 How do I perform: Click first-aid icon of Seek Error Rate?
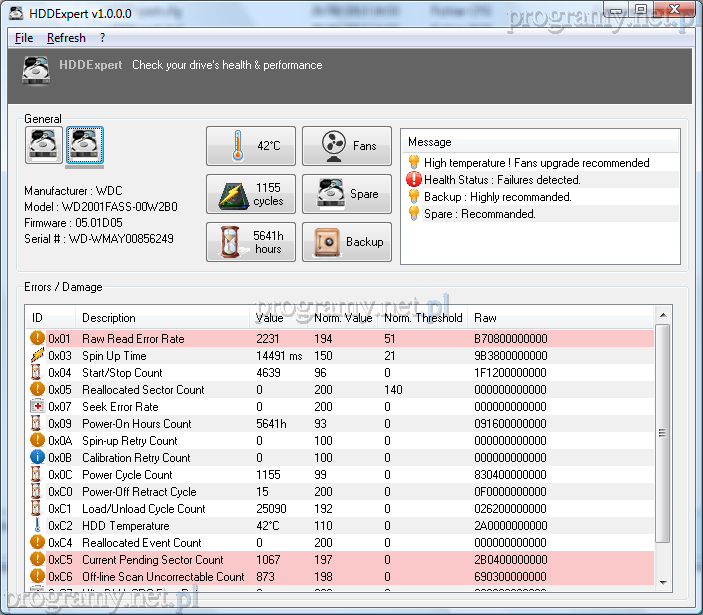[x=37, y=406]
